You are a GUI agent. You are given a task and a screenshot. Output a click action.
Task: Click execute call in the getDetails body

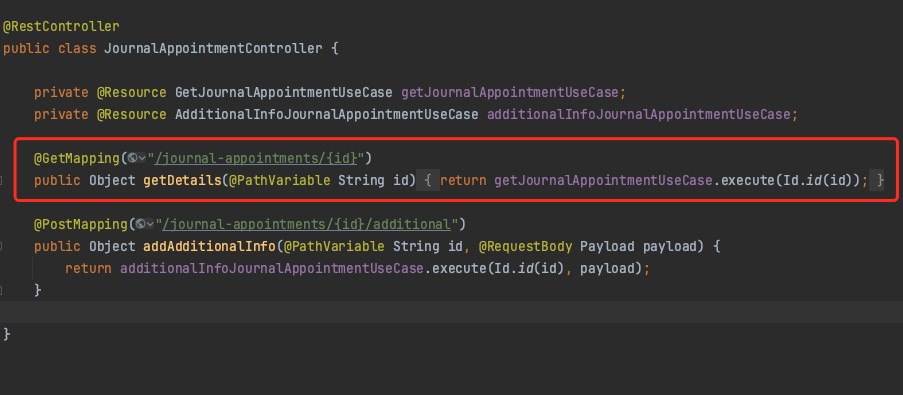tap(748, 180)
